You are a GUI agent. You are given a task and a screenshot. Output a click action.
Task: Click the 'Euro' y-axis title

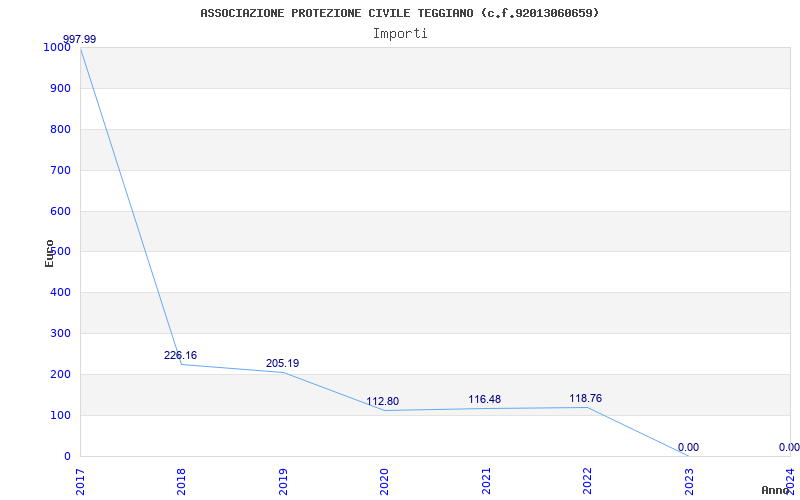(x=49, y=253)
